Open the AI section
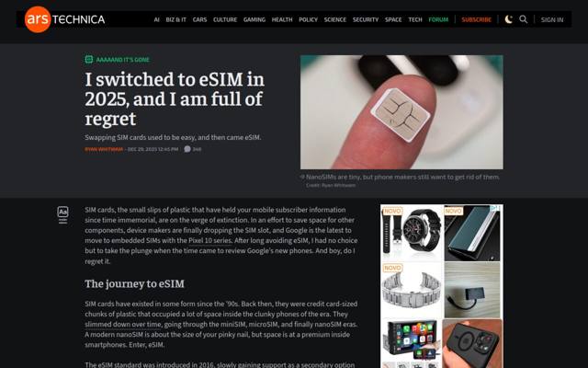The image size is (588, 368). (x=157, y=19)
